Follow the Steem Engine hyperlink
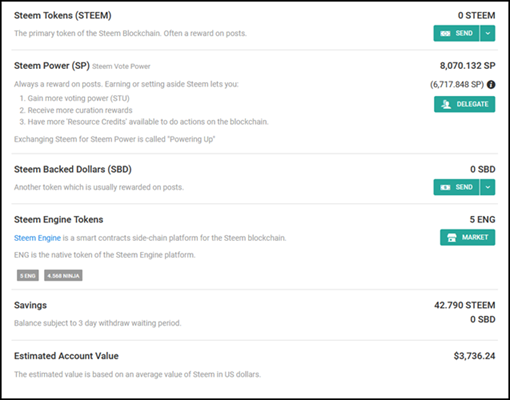 point(37,238)
